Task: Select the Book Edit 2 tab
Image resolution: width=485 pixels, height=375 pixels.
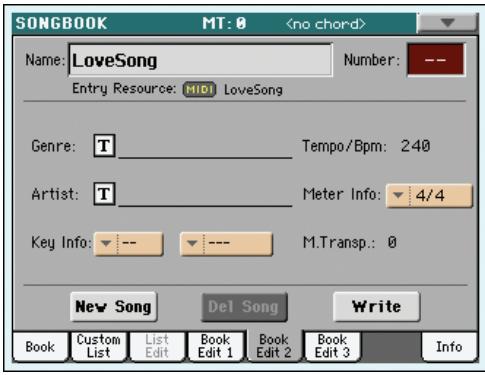Action: (274, 346)
